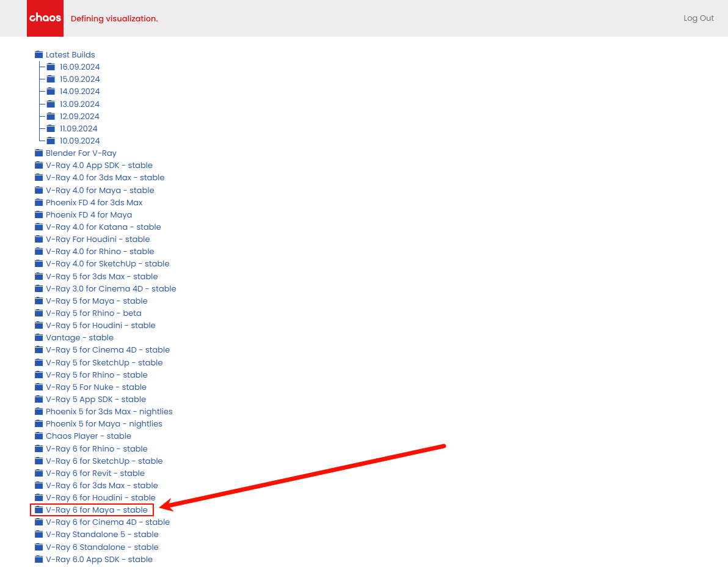
Task: Click folder icon next to 11.09.2024
Action: pyautogui.click(x=51, y=129)
